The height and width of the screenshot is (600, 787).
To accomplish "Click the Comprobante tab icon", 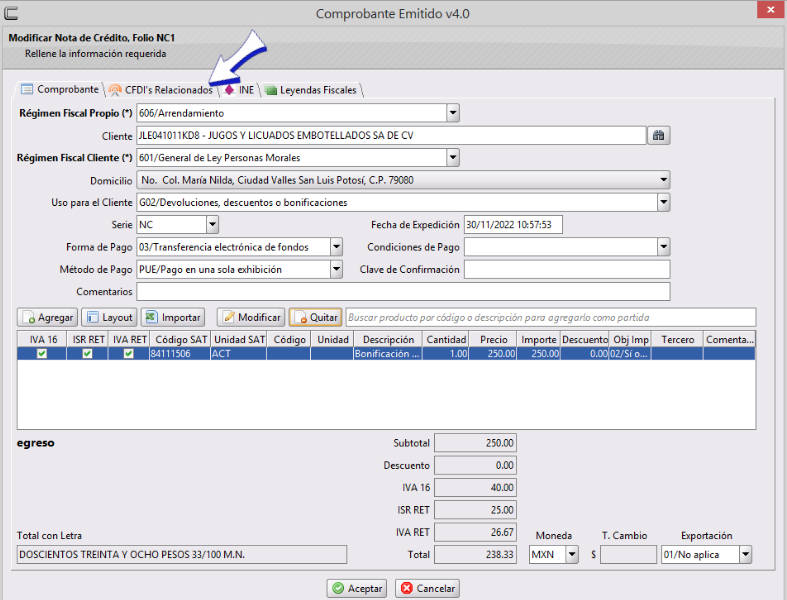I will coord(27,89).
